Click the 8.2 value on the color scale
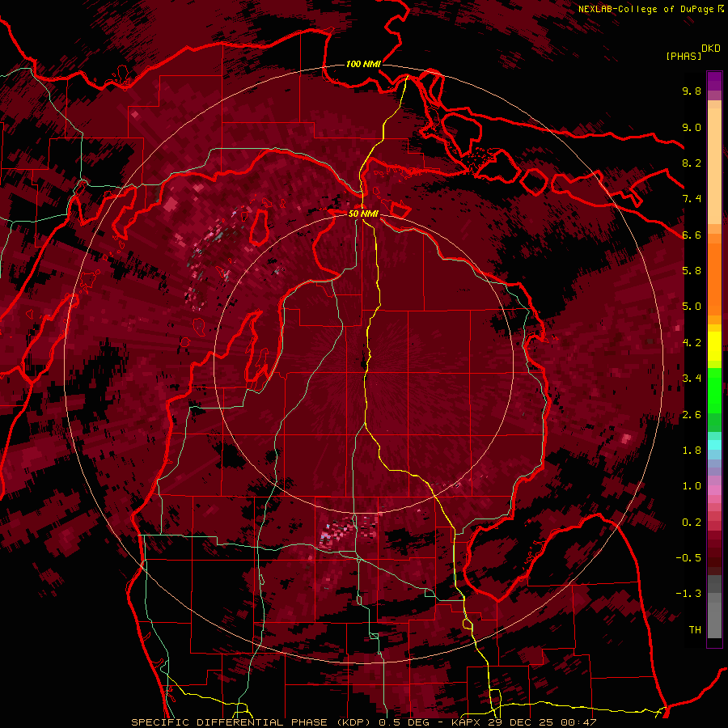The image size is (728, 728). click(692, 163)
